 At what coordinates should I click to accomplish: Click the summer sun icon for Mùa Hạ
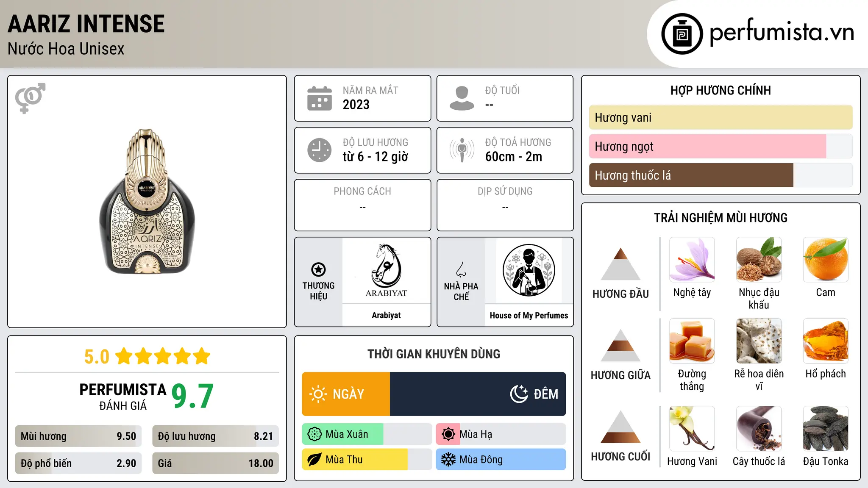click(x=448, y=434)
